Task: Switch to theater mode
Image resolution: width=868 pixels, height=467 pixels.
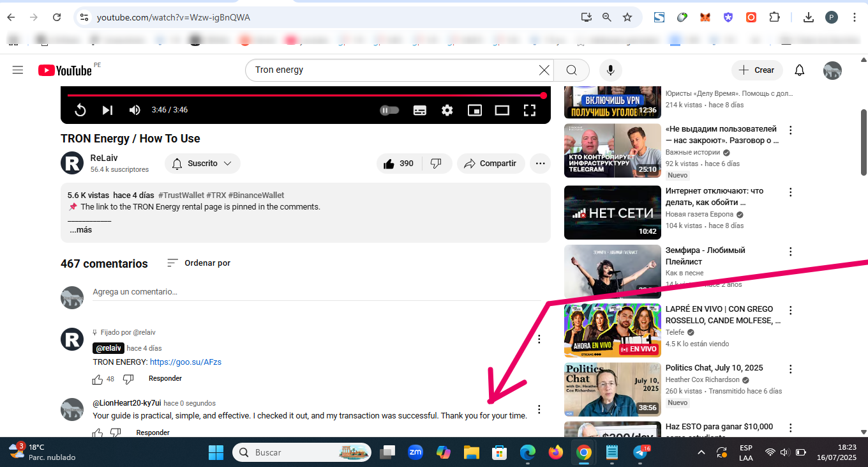Action: pyautogui.click(x=502, y=110)
